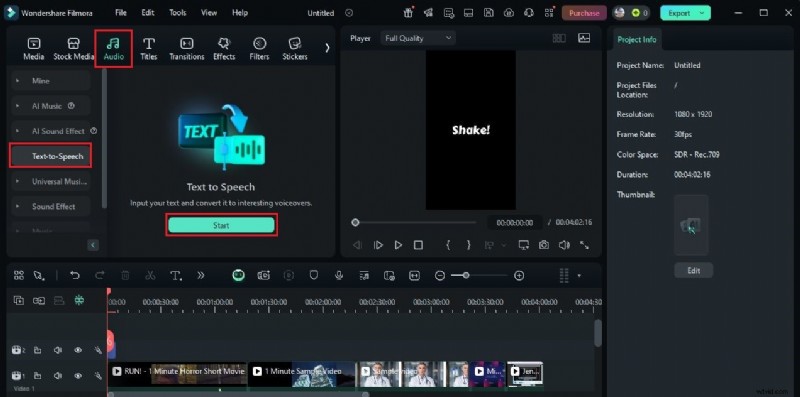Select the text tool in timeline toolbar
Image resolution: width=800 pixels, height=397 pixels.
click(176, 276)
